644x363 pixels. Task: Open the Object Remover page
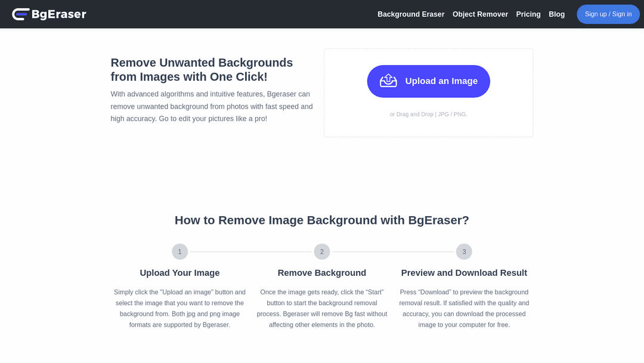pos(480,14)
